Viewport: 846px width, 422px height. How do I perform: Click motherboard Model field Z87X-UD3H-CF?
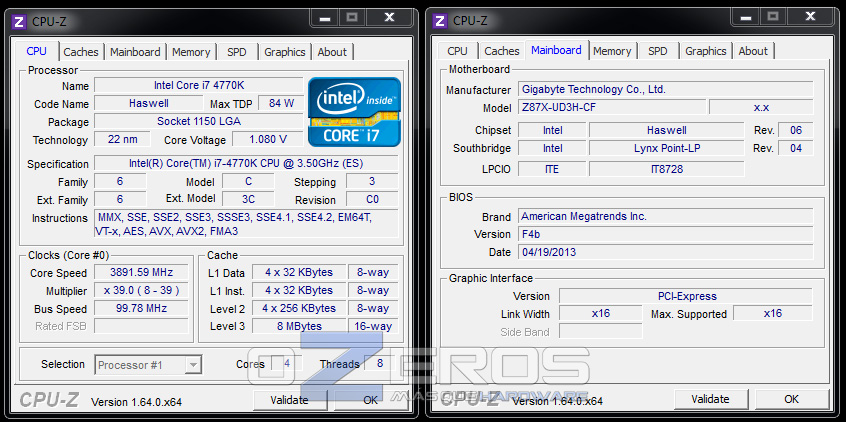pyautogui.click(x=612, y=107)
